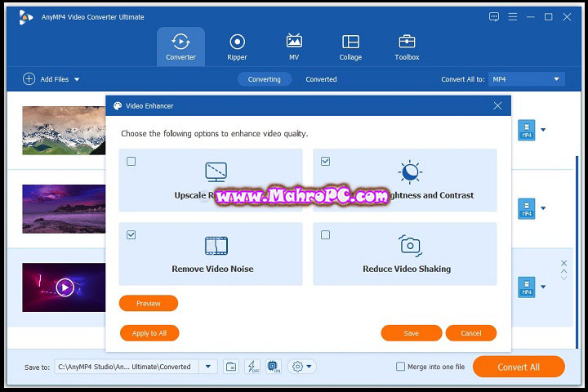
Task: Remove the neon video with X icon
Action: [563, 263]
